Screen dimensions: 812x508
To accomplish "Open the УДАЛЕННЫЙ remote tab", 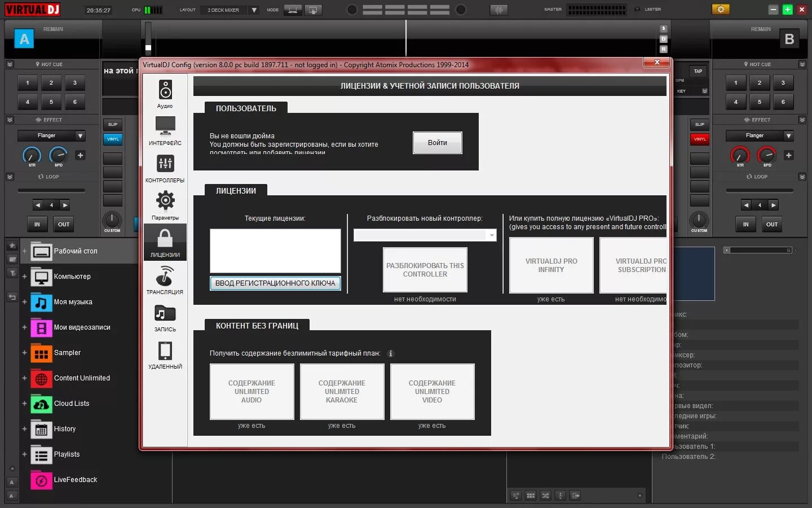I will pyautogui.click(x=165, y=354).
